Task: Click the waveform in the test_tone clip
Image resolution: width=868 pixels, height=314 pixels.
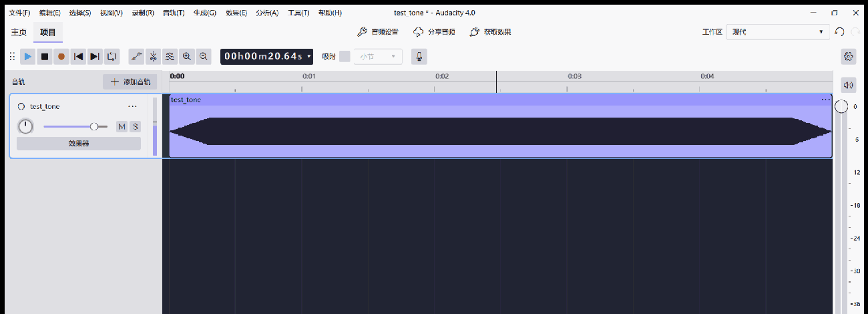Action: pos(500,132)
